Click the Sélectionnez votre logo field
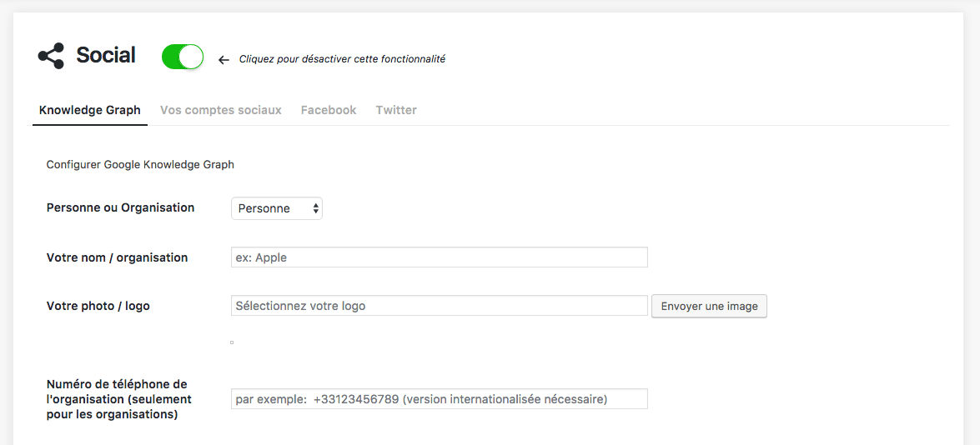This screenshot has width=980, height=445. (440, 306)
